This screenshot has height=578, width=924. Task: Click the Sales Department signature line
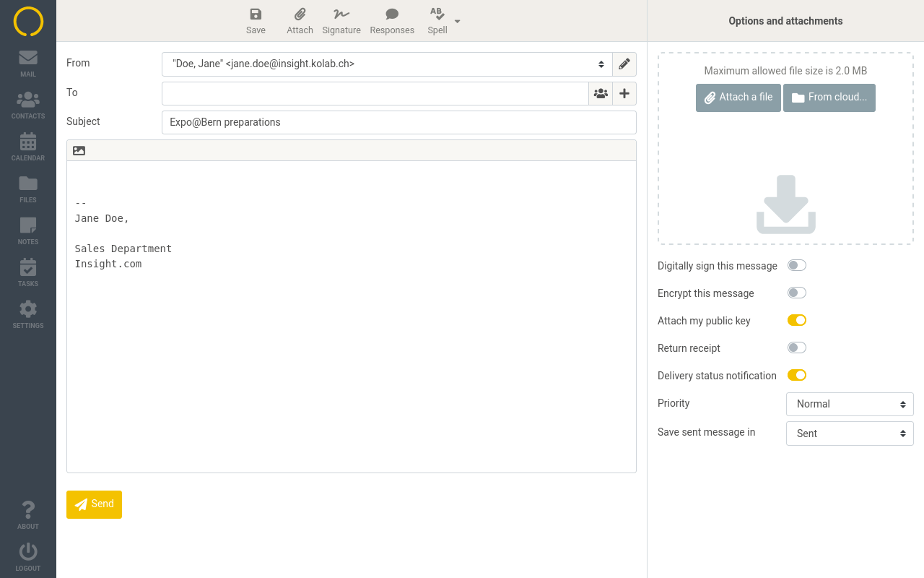tap(123, 249)
